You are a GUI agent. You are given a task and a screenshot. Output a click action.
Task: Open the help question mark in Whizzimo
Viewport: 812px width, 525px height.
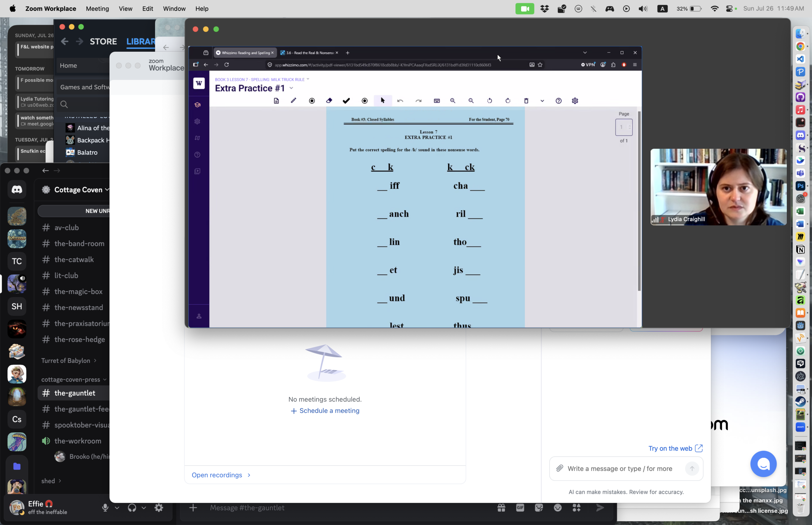558,101
